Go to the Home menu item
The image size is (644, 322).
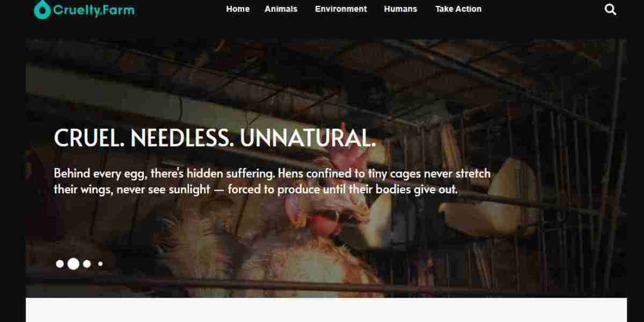[x=238, y=9]
